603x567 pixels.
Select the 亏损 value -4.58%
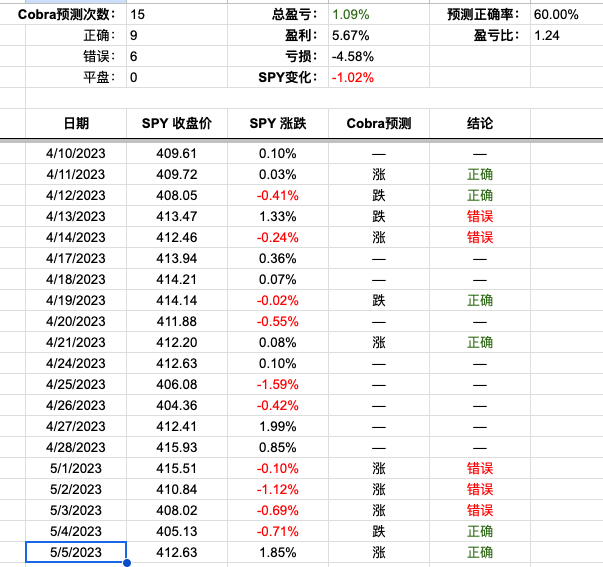pos(379,57)
